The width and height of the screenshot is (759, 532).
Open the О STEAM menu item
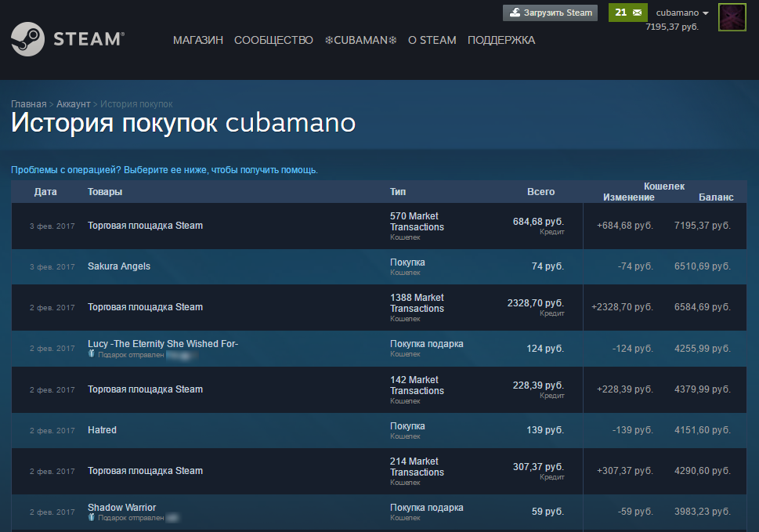point(432,40)
